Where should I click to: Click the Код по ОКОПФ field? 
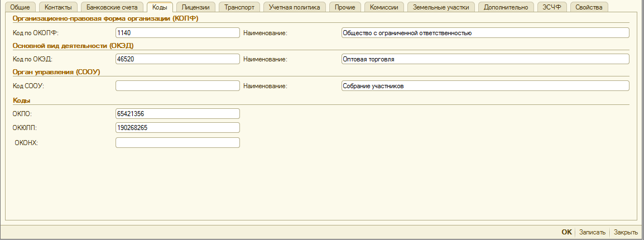(x=177, y=33)
